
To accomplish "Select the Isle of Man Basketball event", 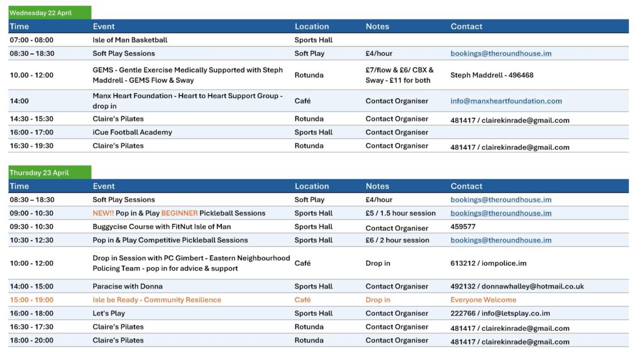I will (x=130, y=40).
